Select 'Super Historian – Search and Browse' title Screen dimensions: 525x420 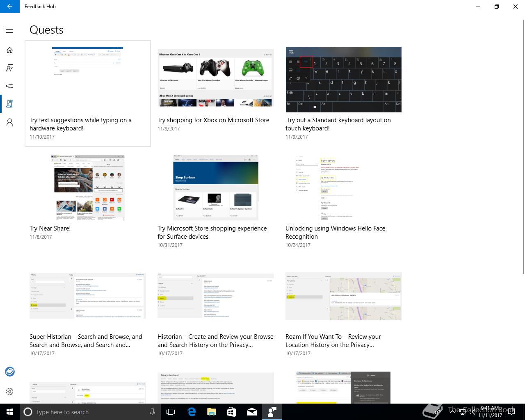tap(86, 341)
